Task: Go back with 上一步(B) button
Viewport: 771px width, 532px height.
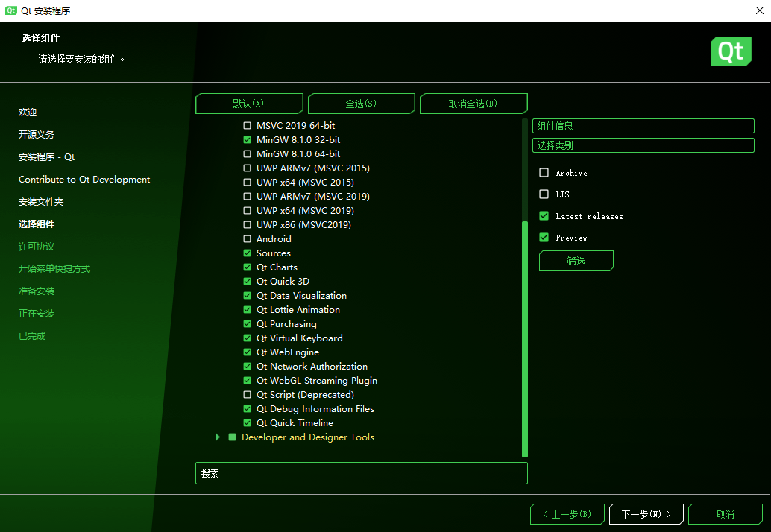Action: tap(567, 514)
